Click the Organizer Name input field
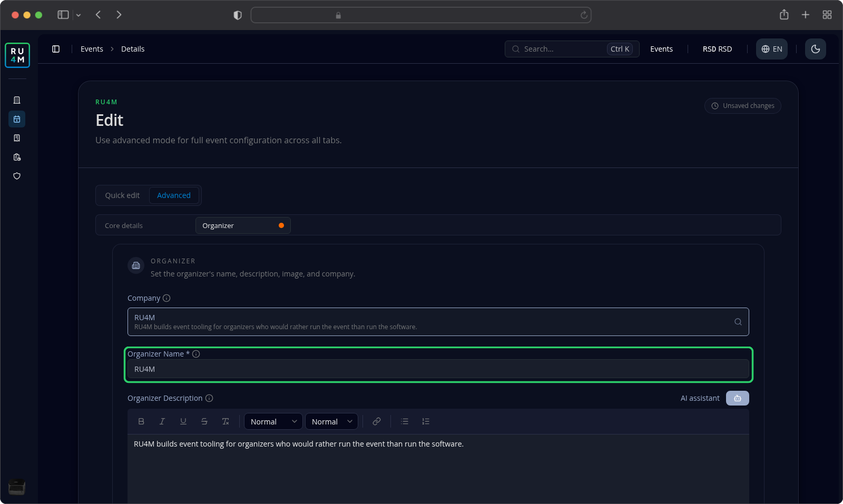843x504 pixels. [438, 369]
